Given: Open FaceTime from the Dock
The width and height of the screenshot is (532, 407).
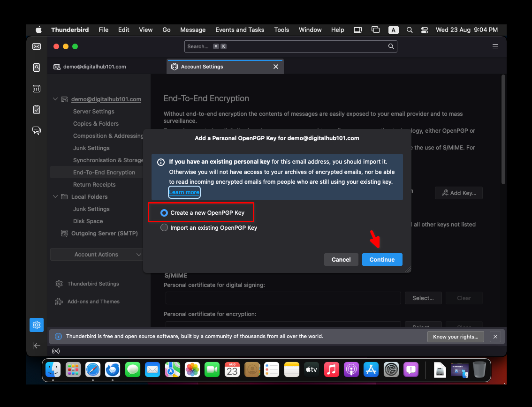Looking at the screenshot, I should pos(212,369).
